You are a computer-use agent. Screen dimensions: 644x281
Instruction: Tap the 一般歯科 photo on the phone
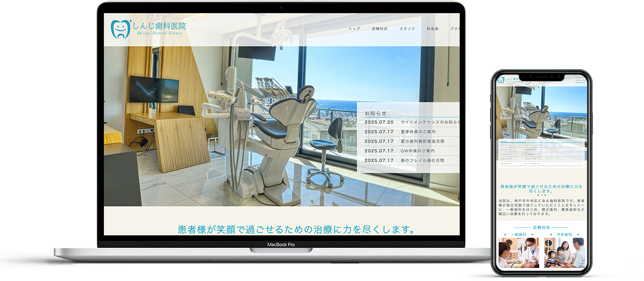(x=518, y=253)
